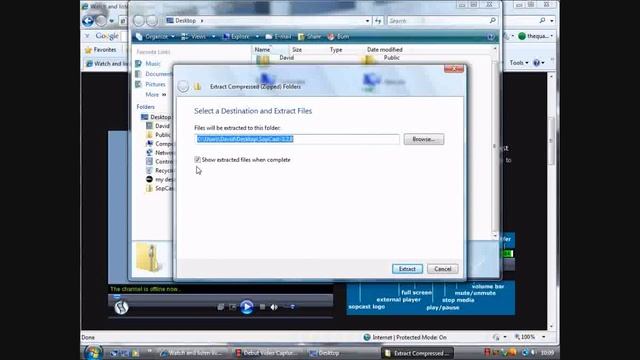The image size is (640, 360).
Task: Cancel the extract dialog
Action: [x=442, y=269]
